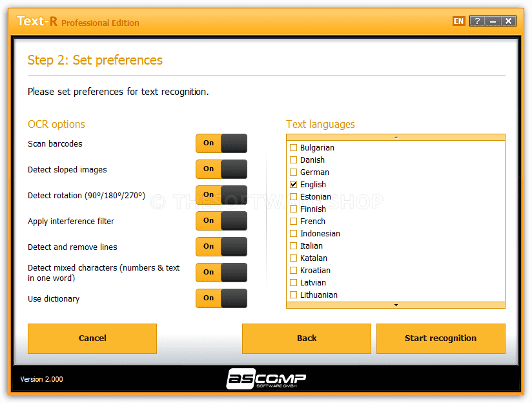532x403 pixels.
Task: Close the Text-R window
Action: click(x=508, y=21)
